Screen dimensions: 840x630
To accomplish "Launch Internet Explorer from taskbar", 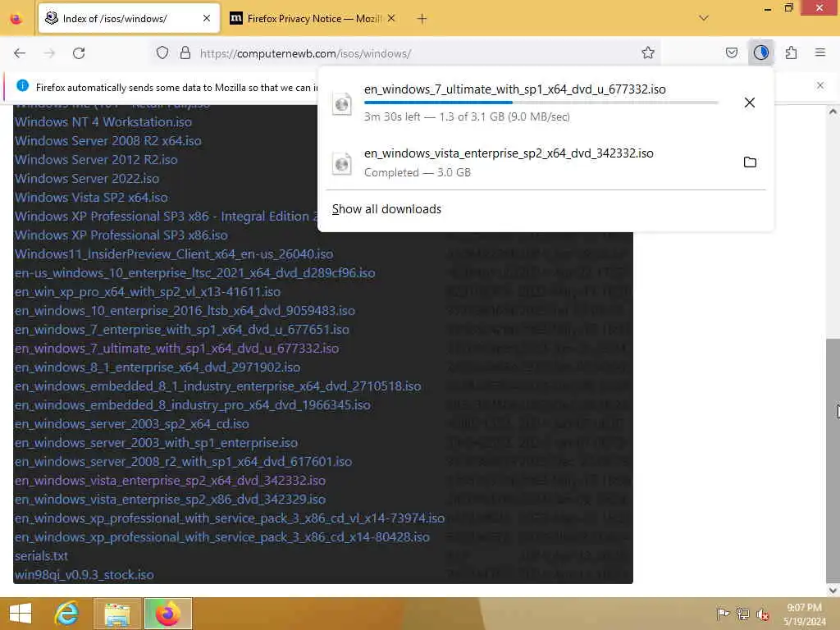I will [x=67, y=614].
